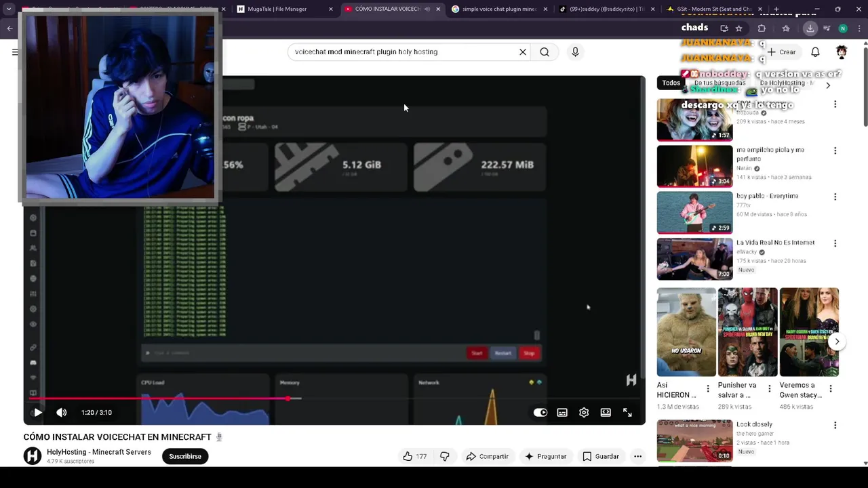The height and width of the screenshot is (488, 868).
Task: Select the 'De HolyHosting' chip
Action: 787,83
